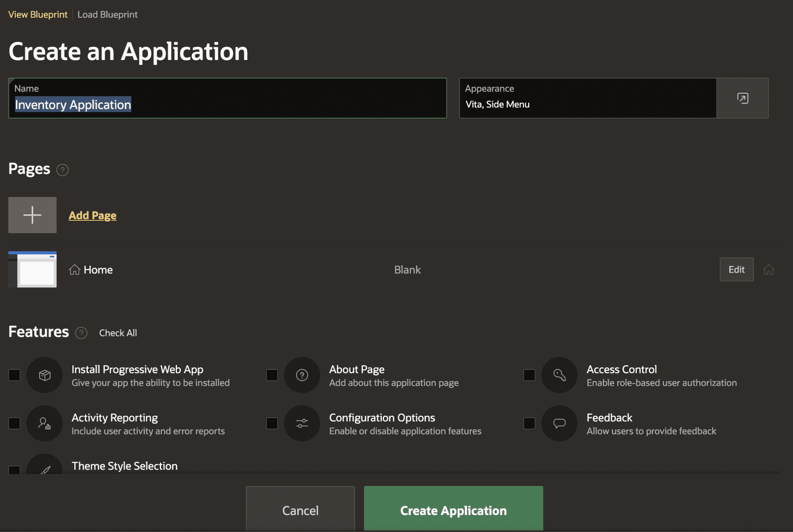Click the Create Application button
793x532 pixels.
[x=453, y=510]
